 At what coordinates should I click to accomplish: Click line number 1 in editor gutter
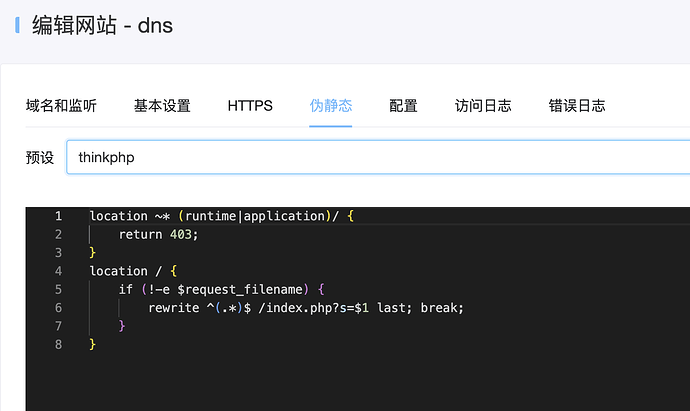[58, 216]
